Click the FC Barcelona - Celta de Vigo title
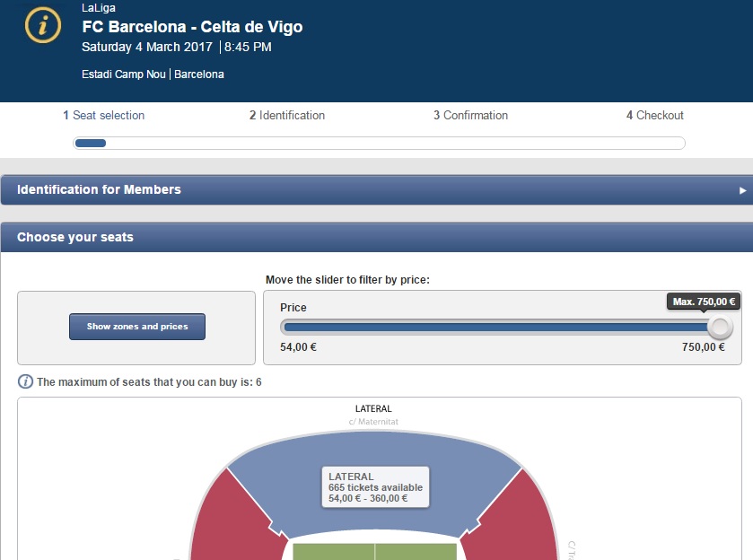The width and height of the screenshot is (753, 560). coord(192,27)
